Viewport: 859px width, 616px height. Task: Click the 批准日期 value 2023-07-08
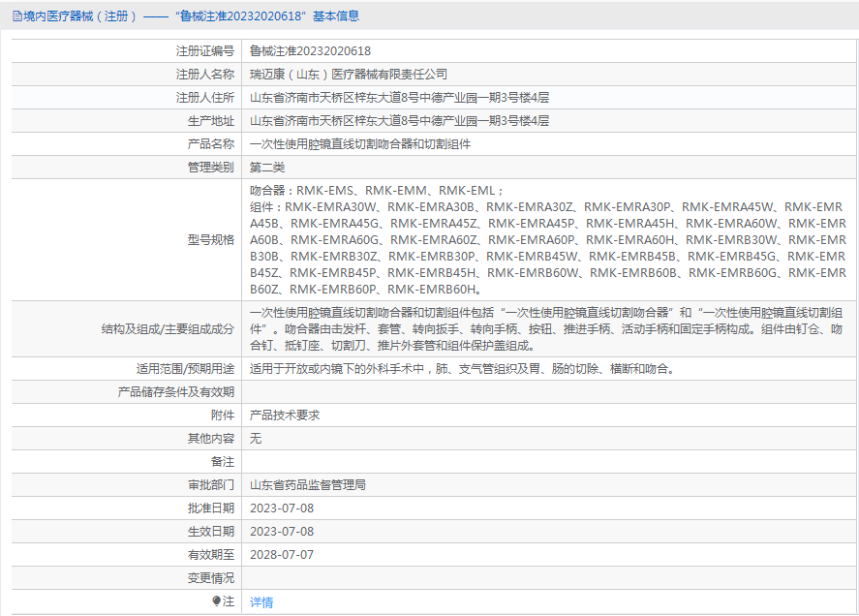(282, 508)
